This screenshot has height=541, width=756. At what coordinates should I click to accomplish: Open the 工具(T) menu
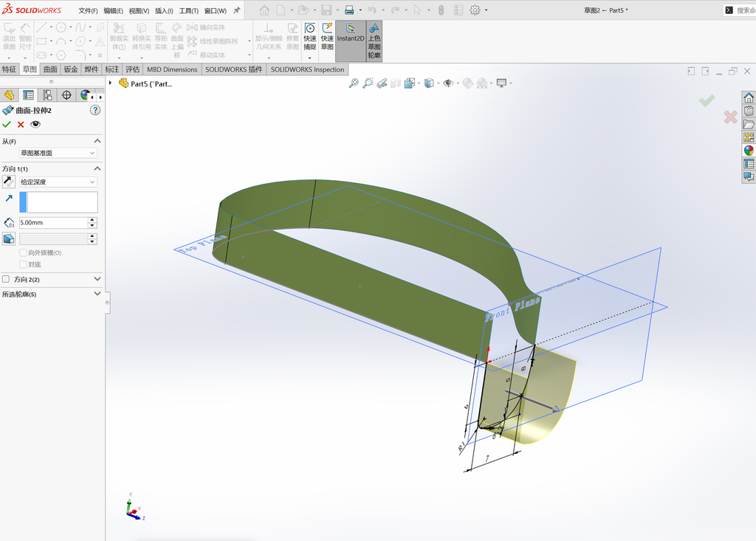188,10
